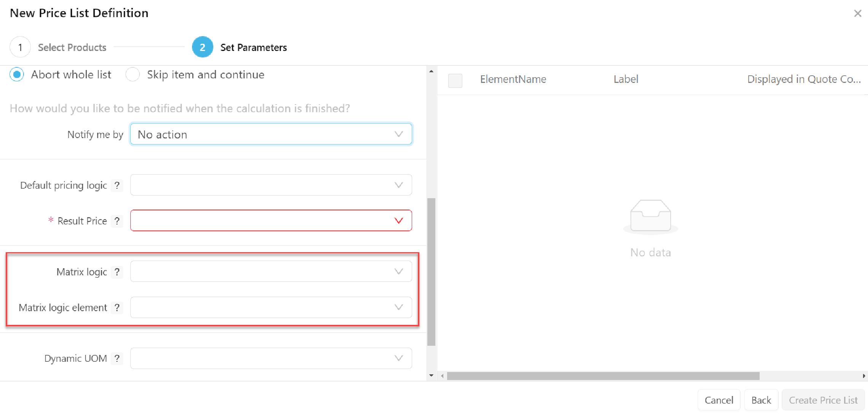Expand the Result Price dropdown
The height and width of the screenshot is (415, 868).
tap(271, 221)
